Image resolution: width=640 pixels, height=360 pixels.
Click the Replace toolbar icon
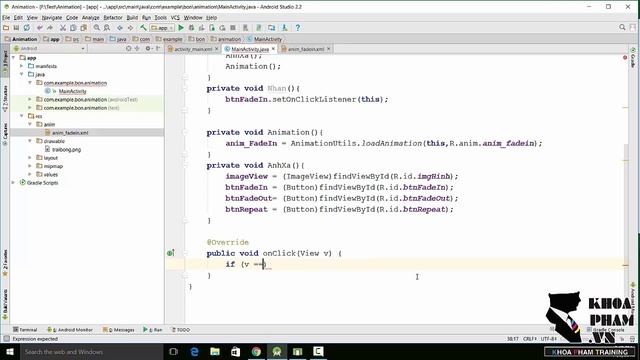tap(107, 28)
